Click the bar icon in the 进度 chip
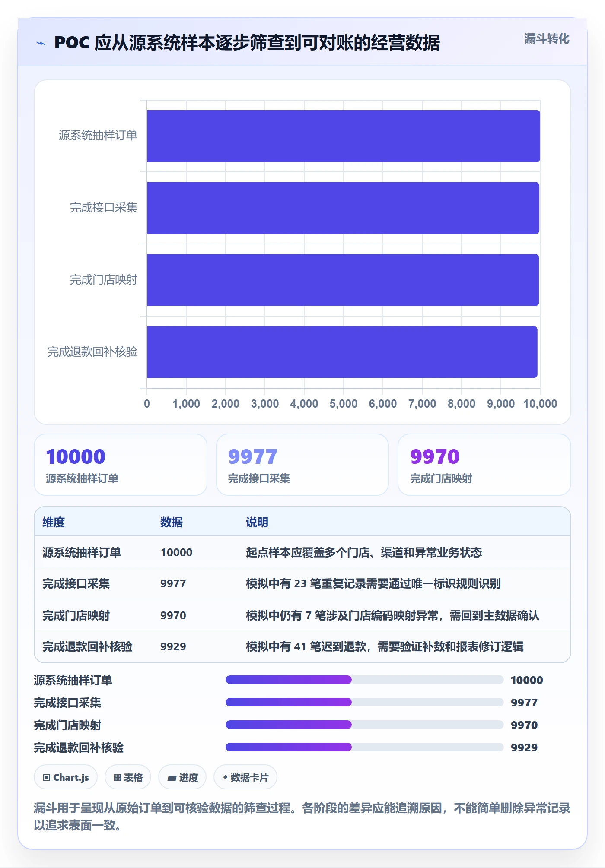This screenshot has height=868, width=605. [172, 778]
